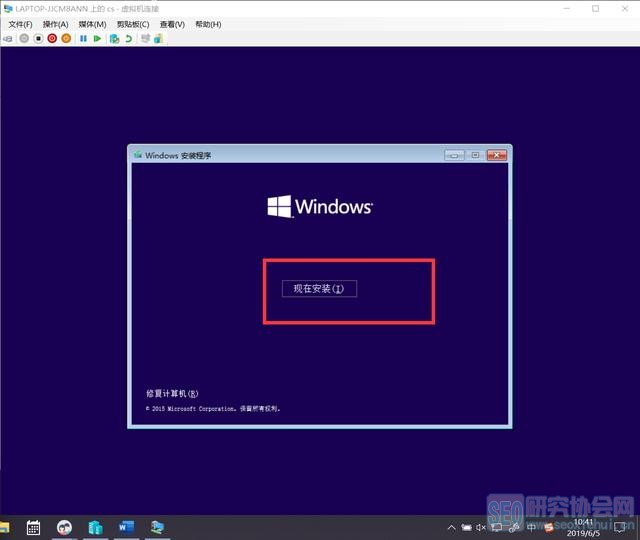This screenshot has height=540, width=640.
Task: Click the 修复计算机(R) repair computer link
Action: pyautogui.click(x=172, y=393)
